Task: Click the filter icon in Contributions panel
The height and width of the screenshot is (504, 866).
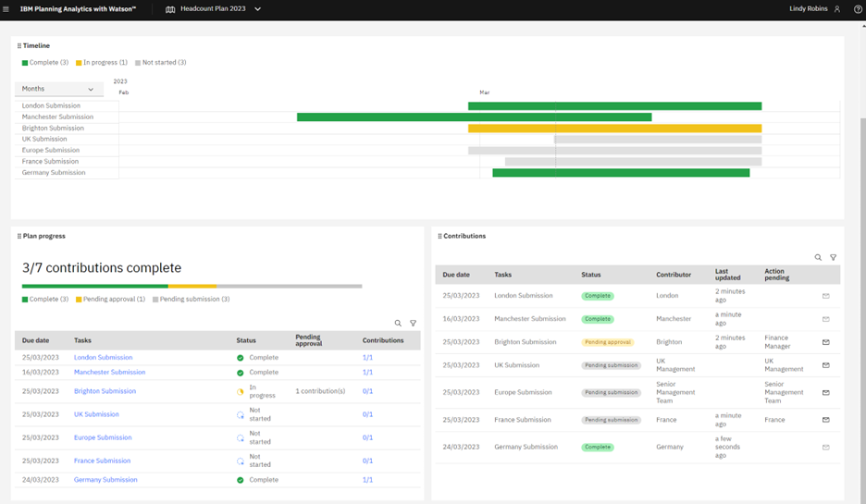Action: pyautogui.click(x=833, y=258)
